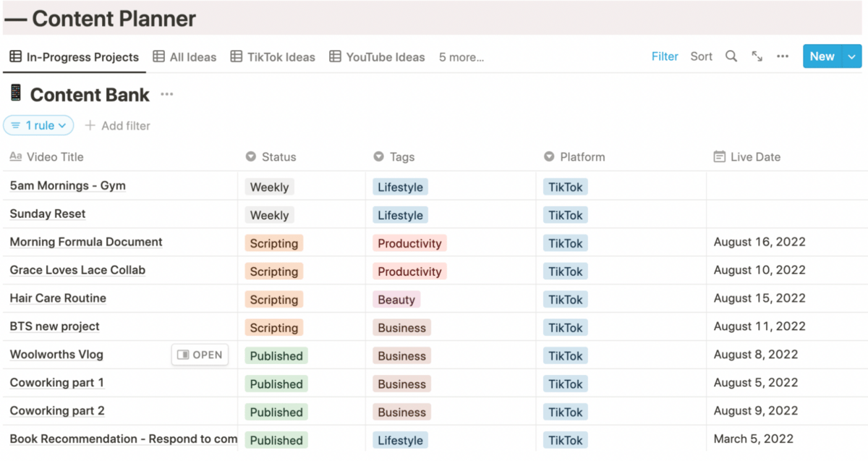Click the Filter button

pyautogui.click(x=664, y=56)
